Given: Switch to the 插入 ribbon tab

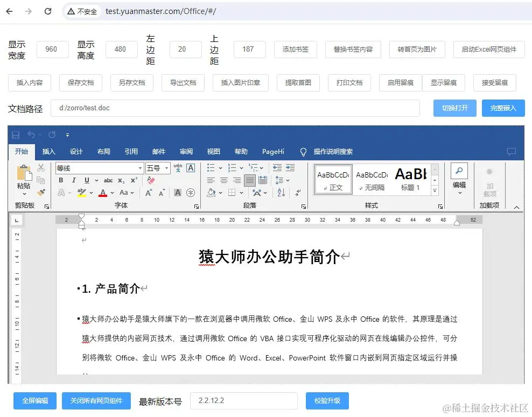Looking at the screenshot, I should pos(48,152).
